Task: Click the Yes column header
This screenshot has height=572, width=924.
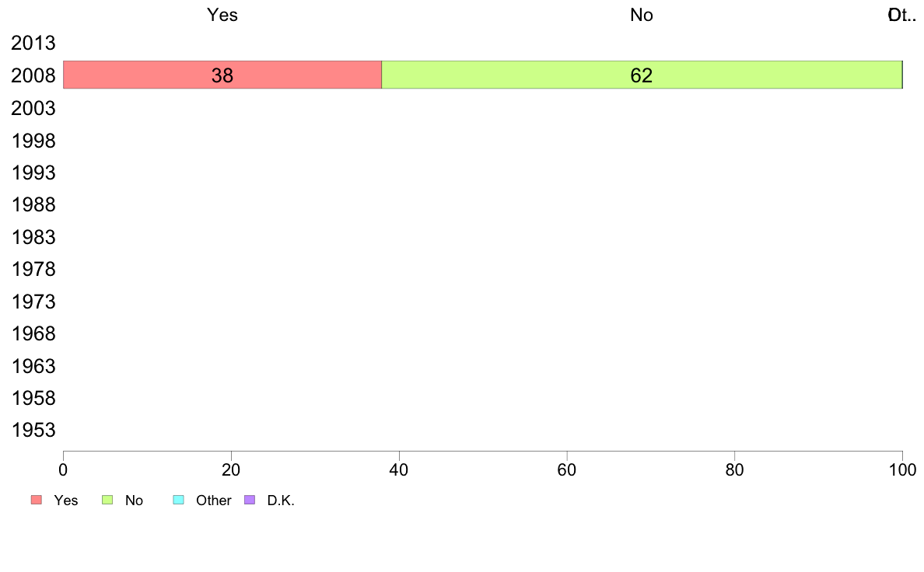Action: (222, 15)
